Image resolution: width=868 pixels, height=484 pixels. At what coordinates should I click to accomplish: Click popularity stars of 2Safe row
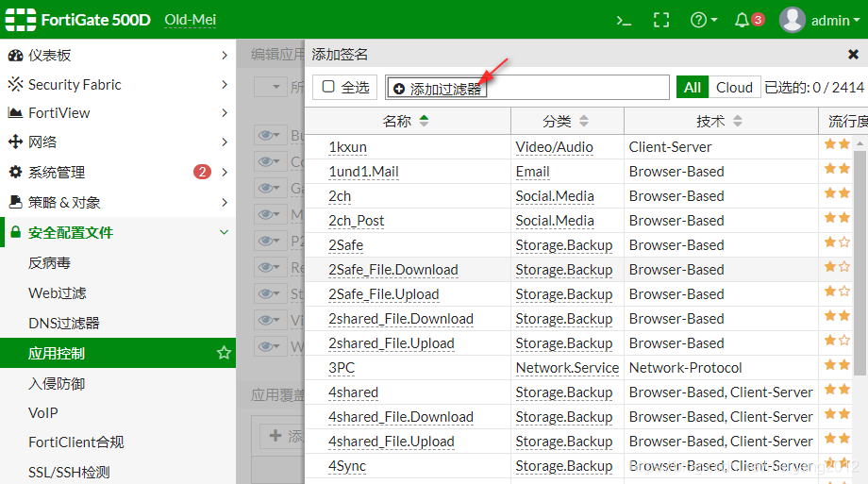(837, 242)
